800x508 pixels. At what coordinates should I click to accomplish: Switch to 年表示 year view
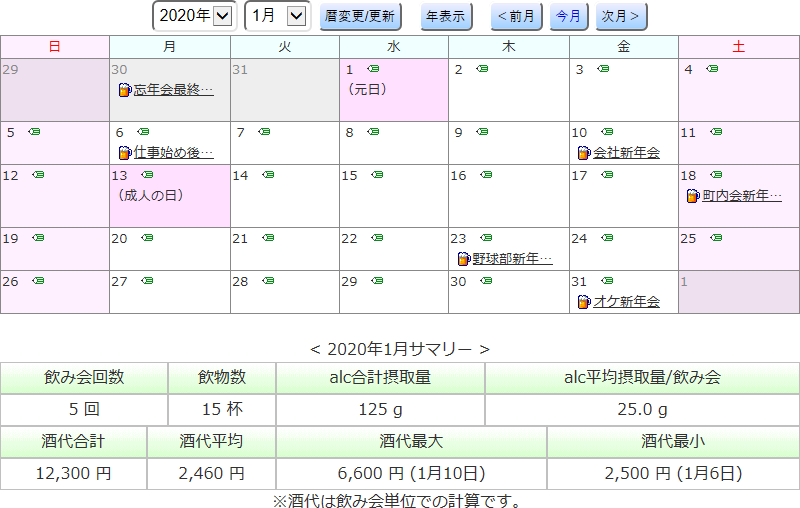(446, 16)
